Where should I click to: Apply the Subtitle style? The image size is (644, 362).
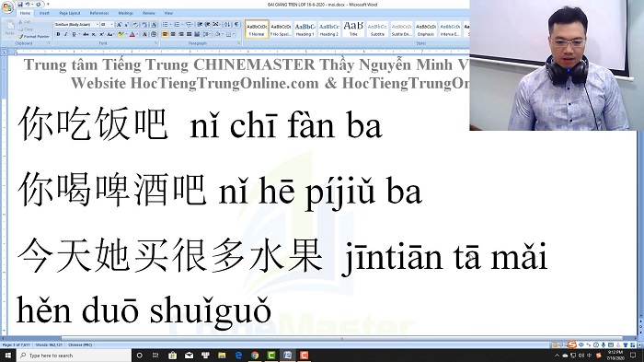tap(377, 29)
